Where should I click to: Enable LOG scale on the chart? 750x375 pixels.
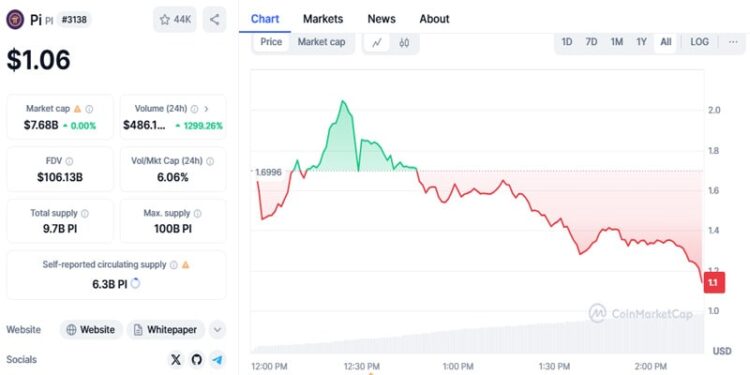pos(699,42)
